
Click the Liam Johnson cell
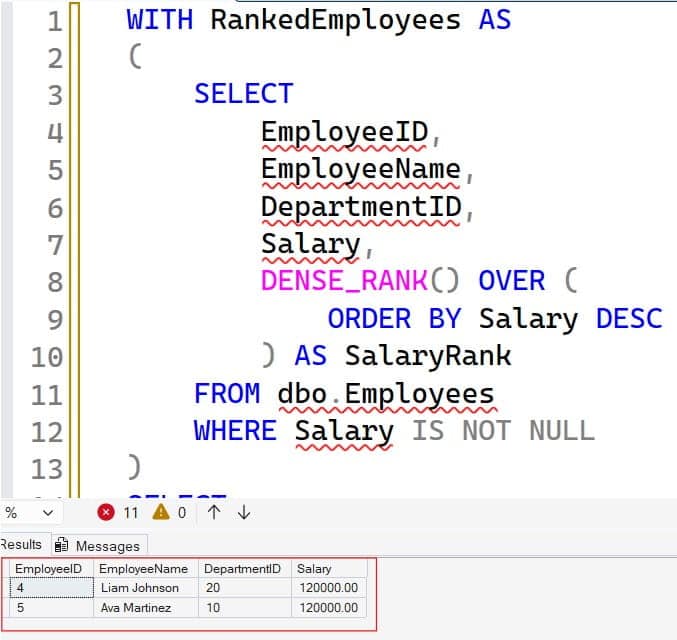click(x=146, y=588)
